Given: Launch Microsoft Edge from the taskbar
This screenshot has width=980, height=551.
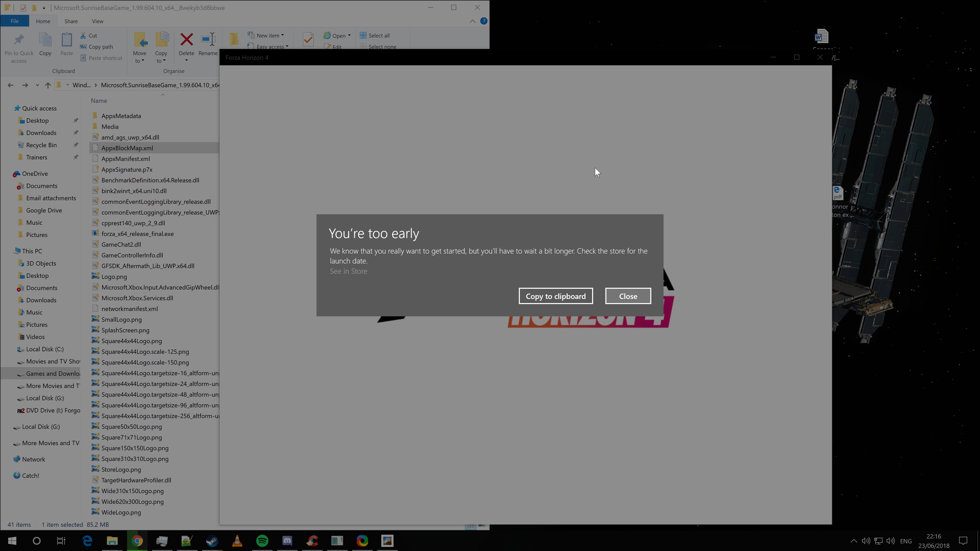Looking at the screenshot, I should click(87, 541).
